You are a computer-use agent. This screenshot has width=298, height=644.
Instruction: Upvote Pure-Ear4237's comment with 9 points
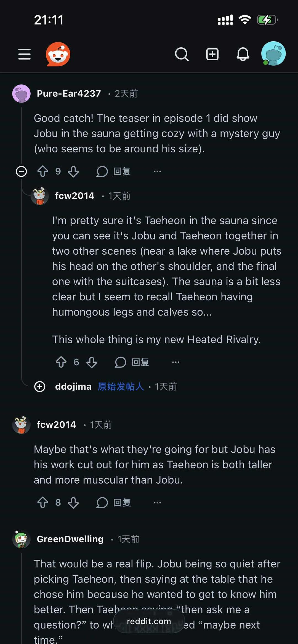43,171
